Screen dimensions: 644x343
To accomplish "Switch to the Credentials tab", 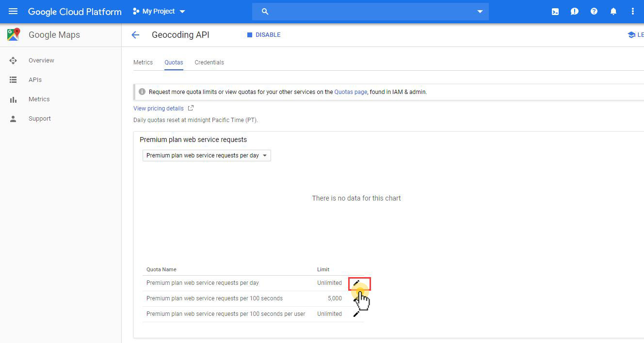I will 209,62.
